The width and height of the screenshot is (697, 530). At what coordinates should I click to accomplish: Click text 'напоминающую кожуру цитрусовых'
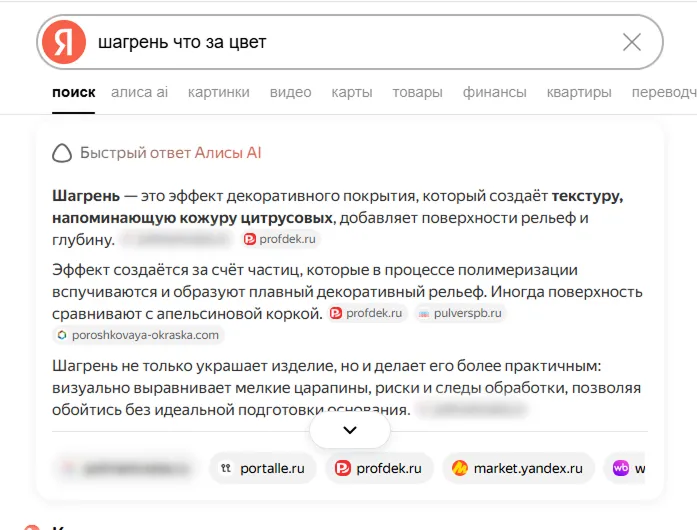pos(192,218)
